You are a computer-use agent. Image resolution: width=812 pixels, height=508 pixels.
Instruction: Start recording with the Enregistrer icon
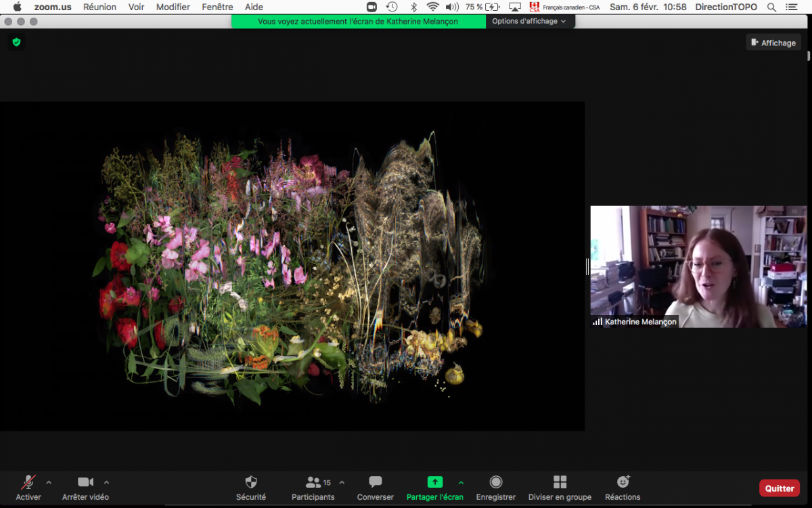(x=496, y=482)
